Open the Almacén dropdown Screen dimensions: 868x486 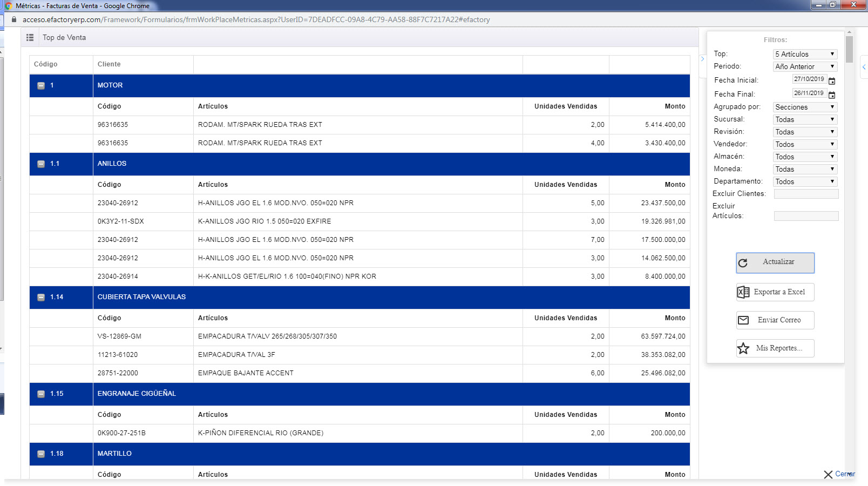click(x=805, y=157)
